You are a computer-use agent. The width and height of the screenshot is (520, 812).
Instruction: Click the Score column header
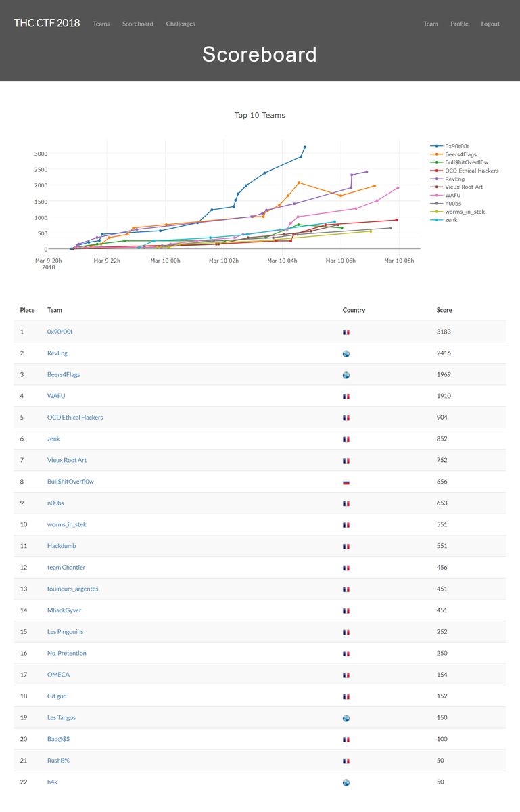444,310
